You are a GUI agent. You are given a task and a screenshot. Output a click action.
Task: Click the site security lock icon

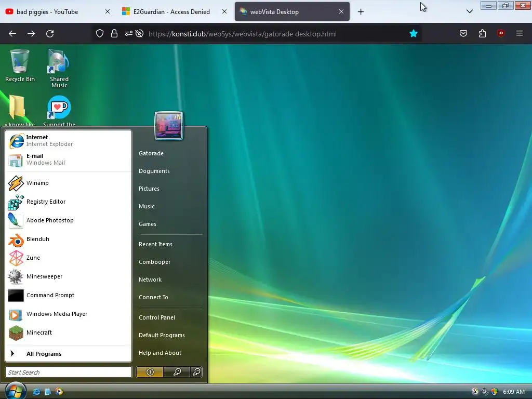coord(114,34)
